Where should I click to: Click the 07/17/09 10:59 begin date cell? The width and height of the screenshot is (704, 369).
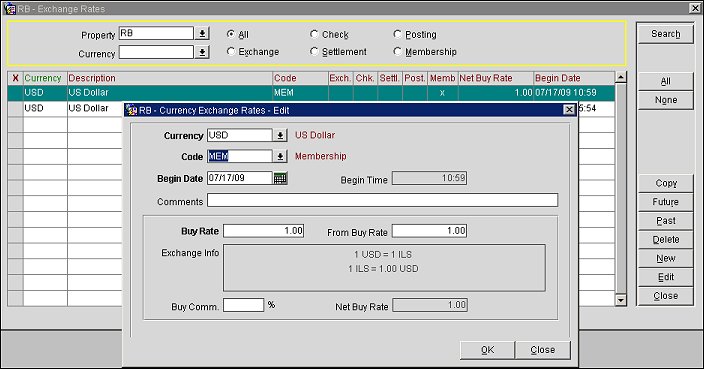574,93
